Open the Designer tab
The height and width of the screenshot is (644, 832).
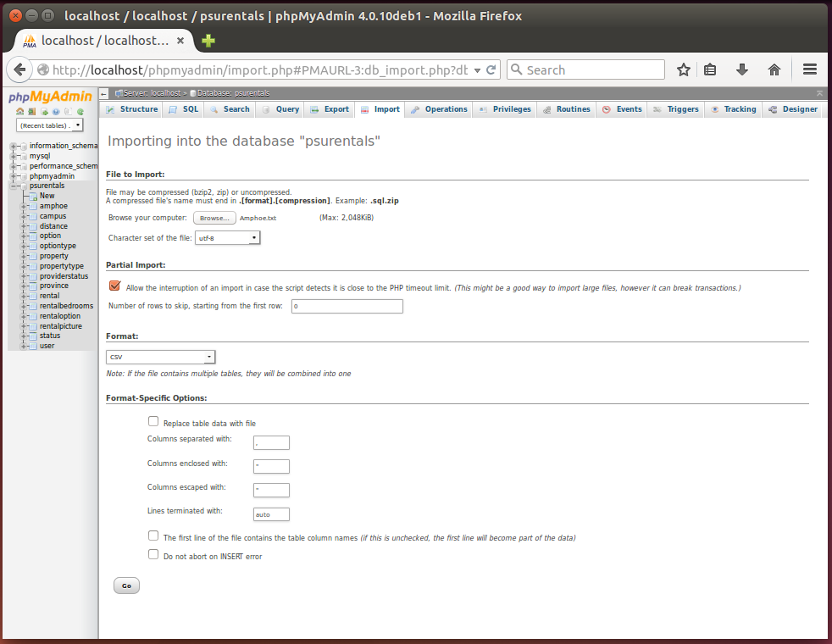pyautogui.click(x=793, y=109)
